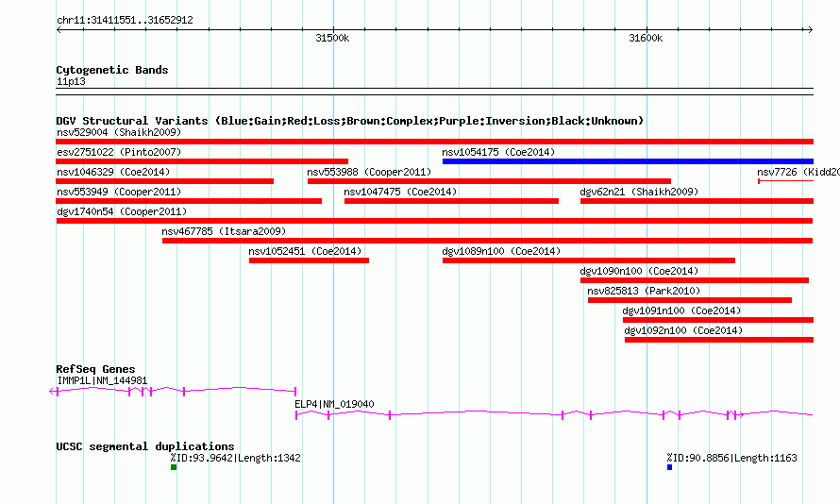Screen dimensions: 840x504
Task: Select the green segmental duplication square
Action: pos(174,467)
